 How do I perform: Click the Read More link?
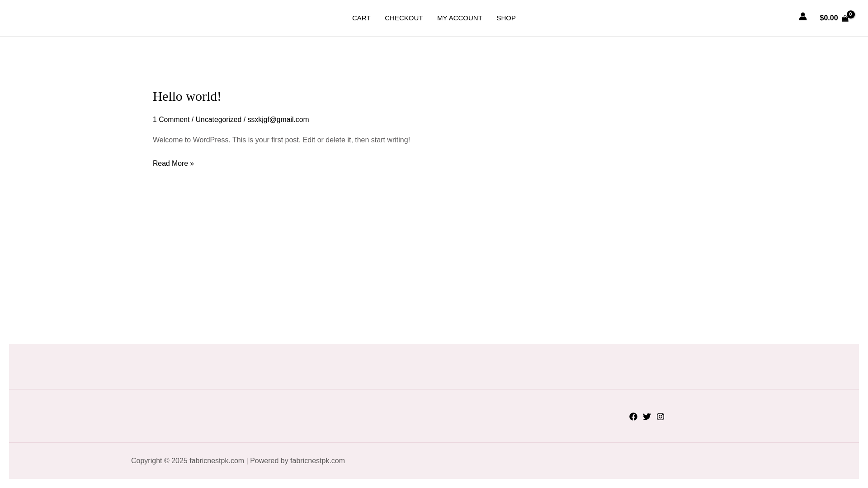(x=173, y=164)
